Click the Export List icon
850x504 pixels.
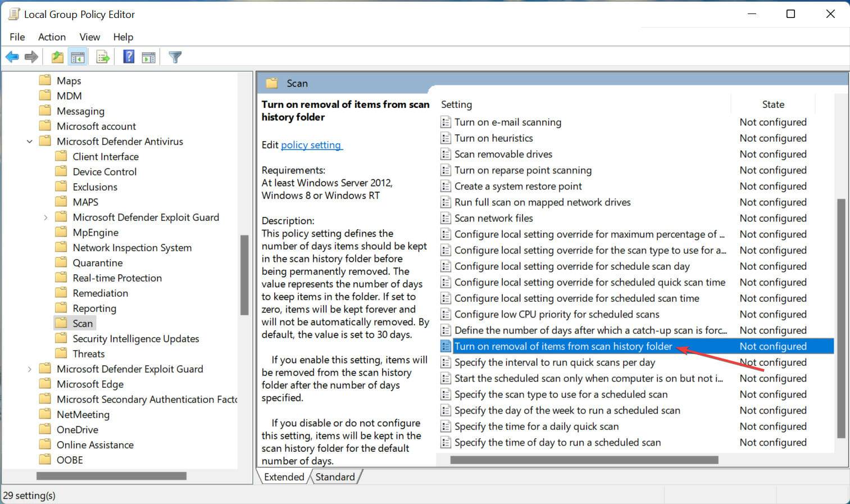[103, 56]
